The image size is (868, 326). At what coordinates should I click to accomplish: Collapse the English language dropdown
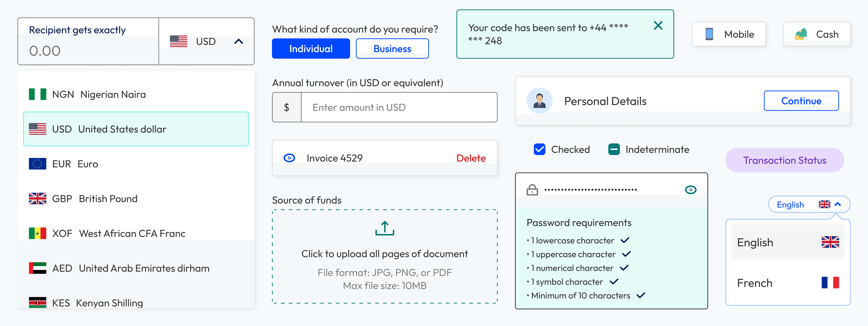(x=838, y=204)
